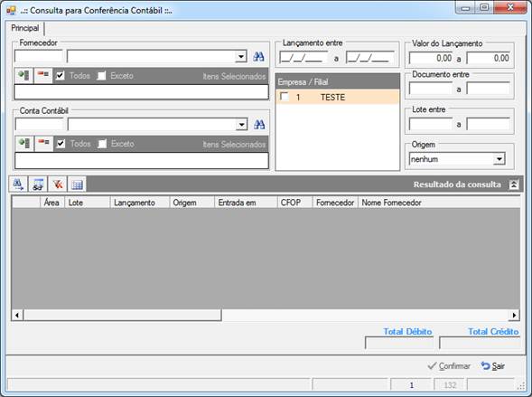Viewport: 532px width, 397px height.
Task: Click the Confirmar button
Action: click(449, 365)
